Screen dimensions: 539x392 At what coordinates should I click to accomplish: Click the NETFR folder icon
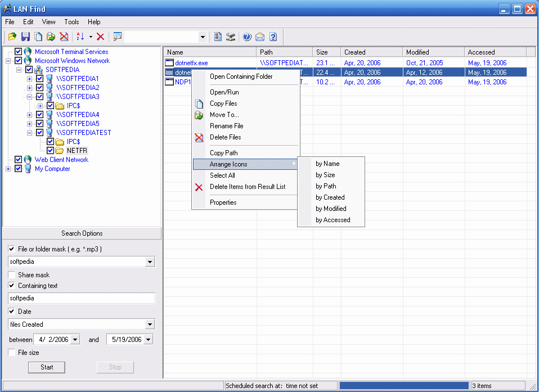60,151
